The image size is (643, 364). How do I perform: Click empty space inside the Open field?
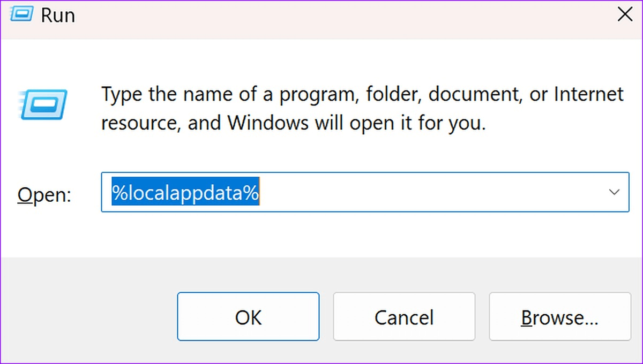pos(429,192)
